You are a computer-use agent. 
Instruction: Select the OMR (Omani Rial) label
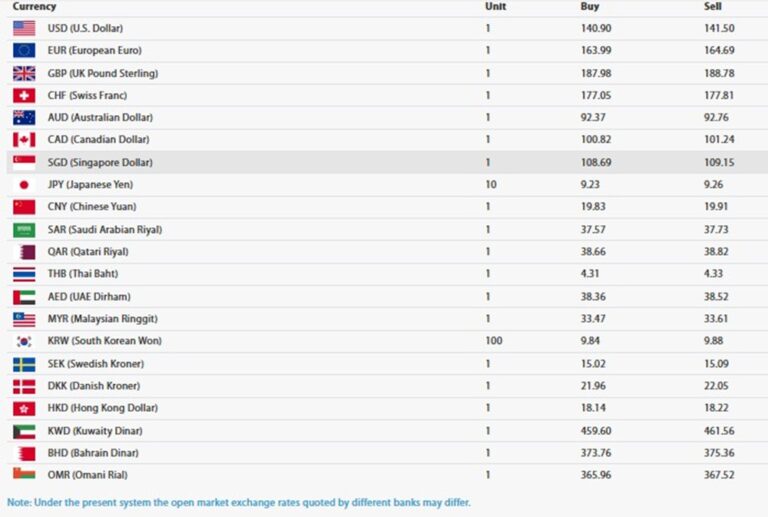tap(87, 475)
